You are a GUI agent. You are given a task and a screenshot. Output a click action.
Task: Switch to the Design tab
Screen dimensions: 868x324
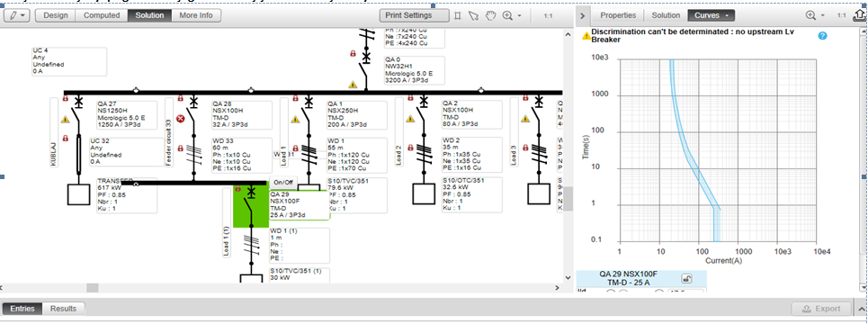(x=56, y=15)
